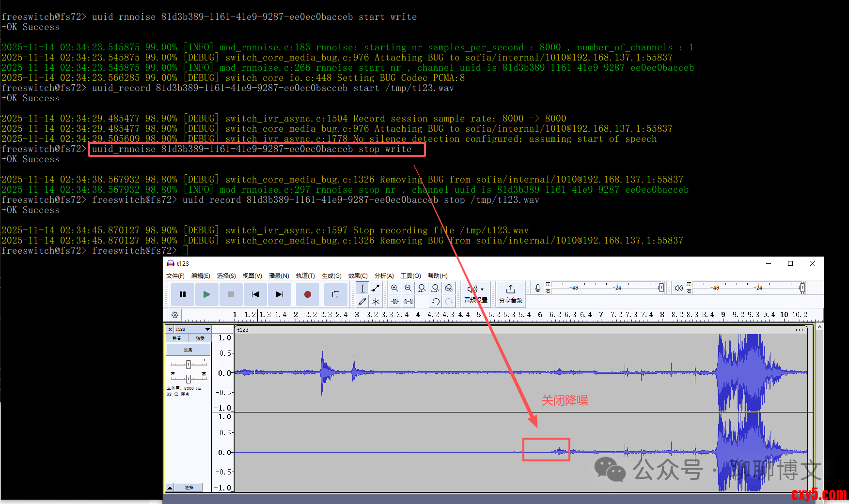Click the track gain slider handle
849x504 pixels.
click(188, 364)
